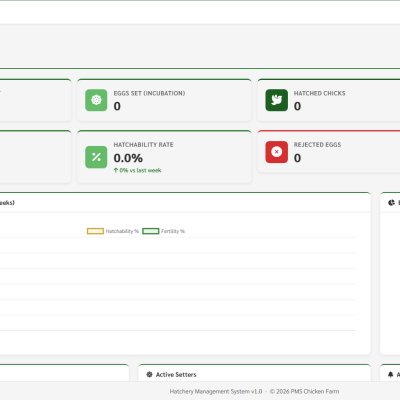Screen dimensions: 400x400
Task: Toggle Fertility % legend series
Action: coord(163,231)
